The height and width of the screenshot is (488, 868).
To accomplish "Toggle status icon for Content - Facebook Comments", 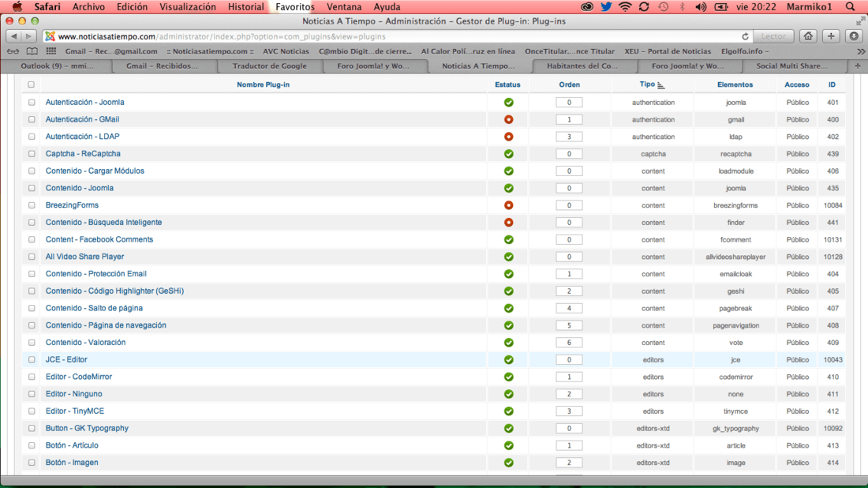I will coord(508,240).
